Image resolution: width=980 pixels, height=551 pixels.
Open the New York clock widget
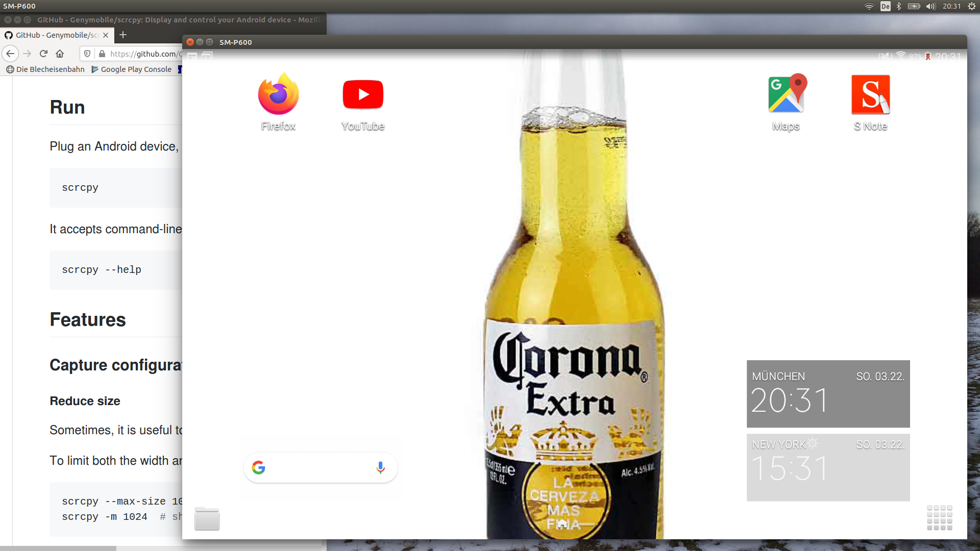828,467
